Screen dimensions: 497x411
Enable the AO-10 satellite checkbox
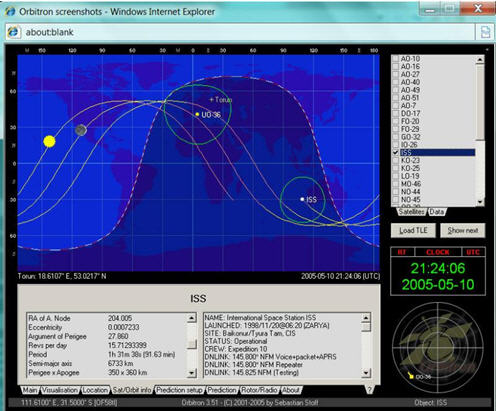pos(395,59)
